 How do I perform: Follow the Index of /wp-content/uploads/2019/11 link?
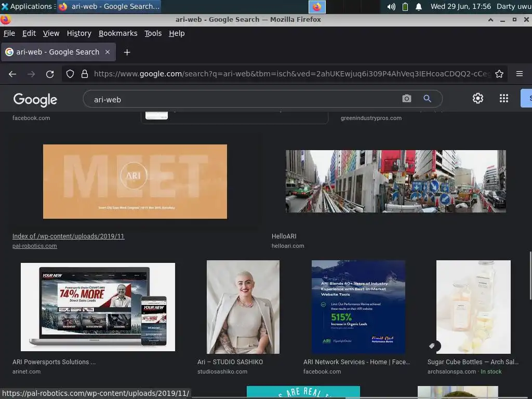tap(69, 236)
